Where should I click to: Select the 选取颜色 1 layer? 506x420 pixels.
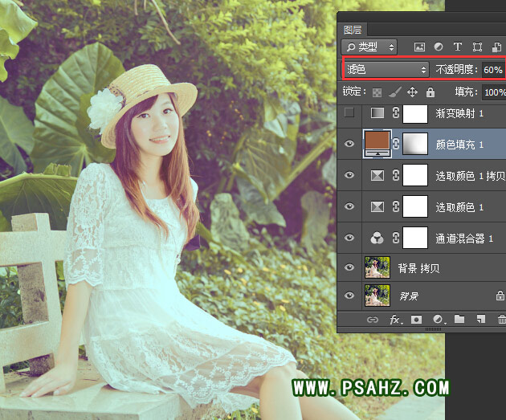pyautogui.click(x=459, y=207)
